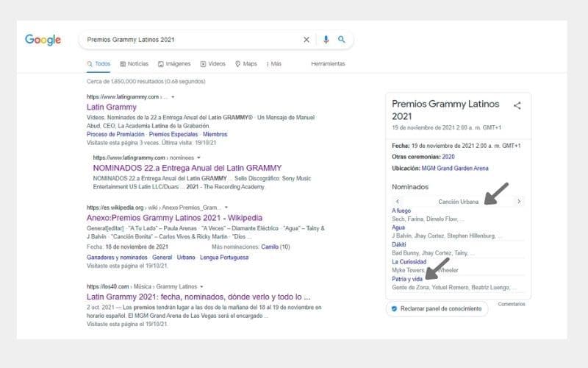The image size is (588, 368).
Task: Open the Lengua Portuguesa sitelink
Action: tap(224, 257)
